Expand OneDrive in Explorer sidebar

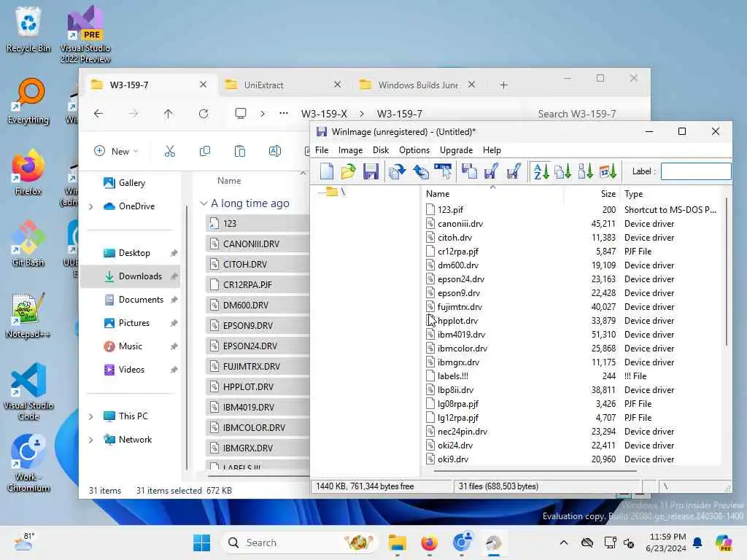click(90, 206)
